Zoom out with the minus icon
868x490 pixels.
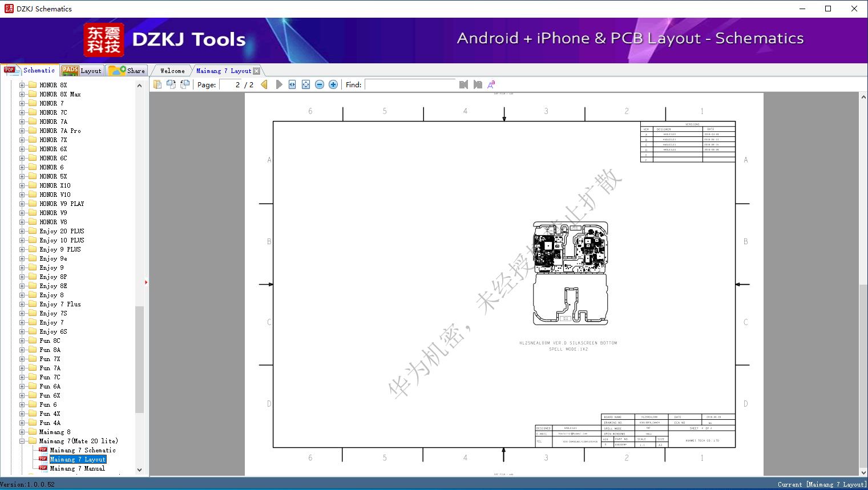[320, 84]
